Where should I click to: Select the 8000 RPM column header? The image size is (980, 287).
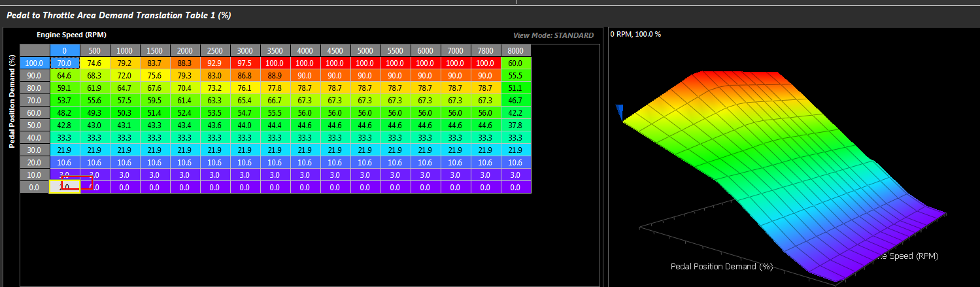click(x=516, y=50)
